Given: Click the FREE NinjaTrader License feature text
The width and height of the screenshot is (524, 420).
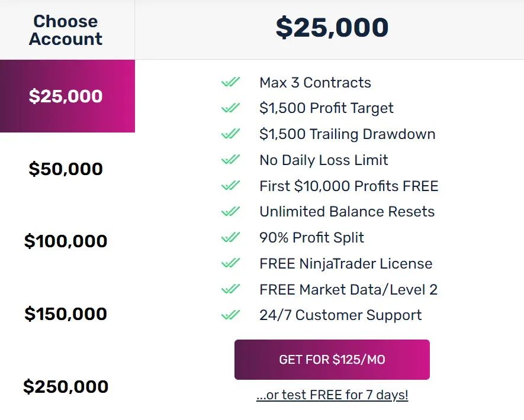Looking at the screenshot, I should pos(346,263).
